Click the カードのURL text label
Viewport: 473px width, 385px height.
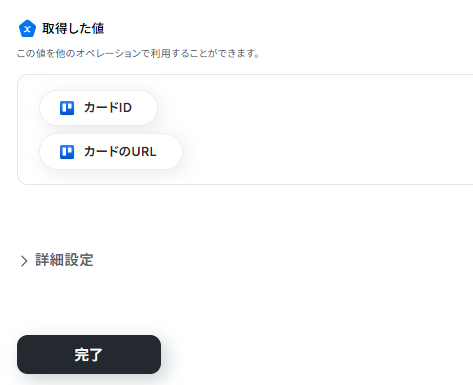[x=120, y=152]
